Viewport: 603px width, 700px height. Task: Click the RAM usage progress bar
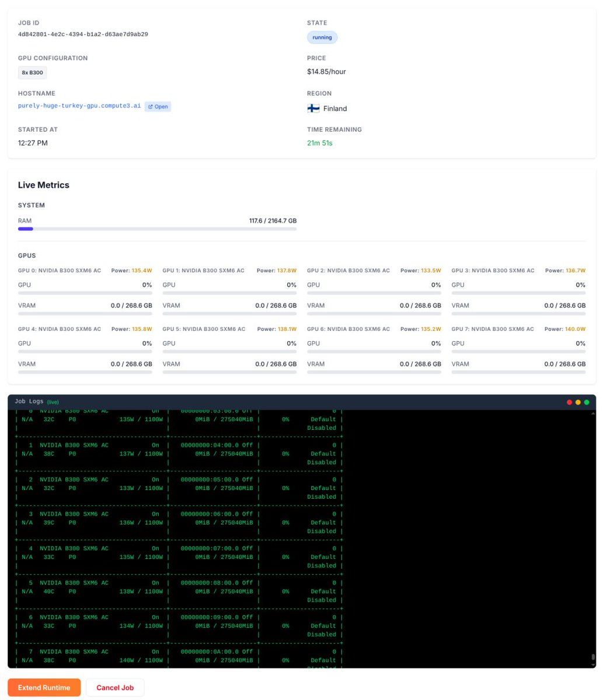click(157, 229)
